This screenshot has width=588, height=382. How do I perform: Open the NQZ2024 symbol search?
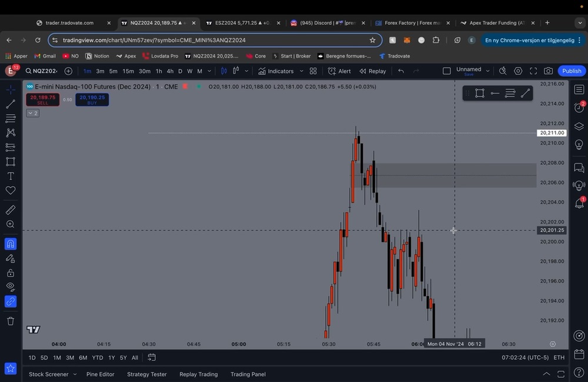coord(41,71)
